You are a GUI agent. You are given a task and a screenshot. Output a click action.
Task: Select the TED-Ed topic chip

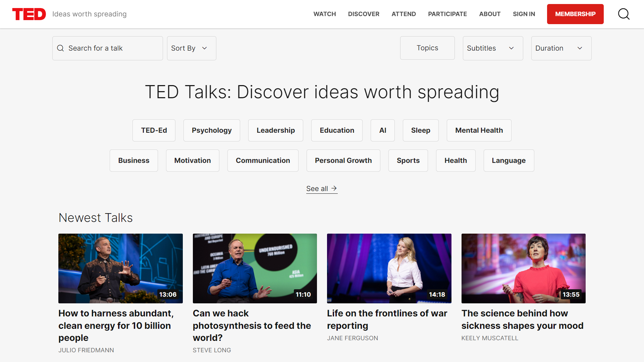[154, 130]
